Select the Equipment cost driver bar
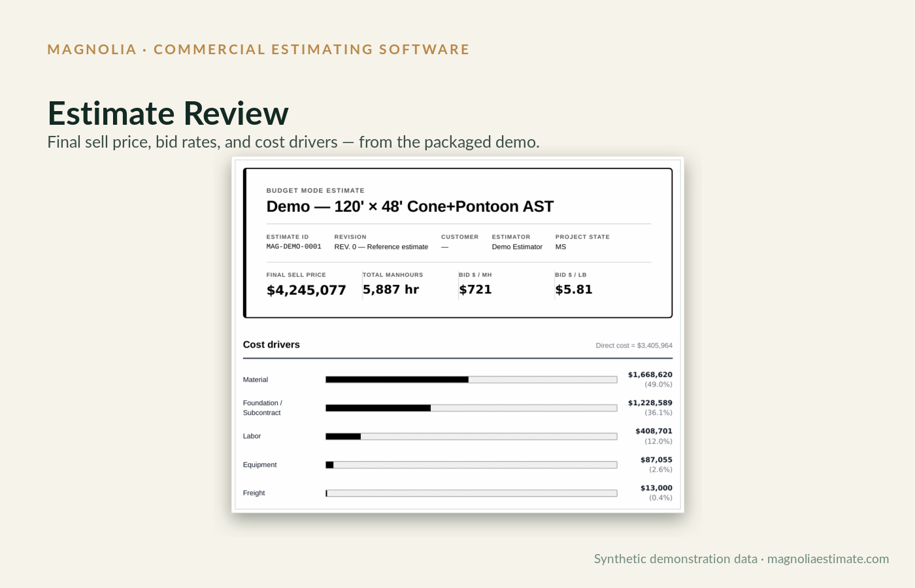This screenshot has width=915, height=588. 471,465
